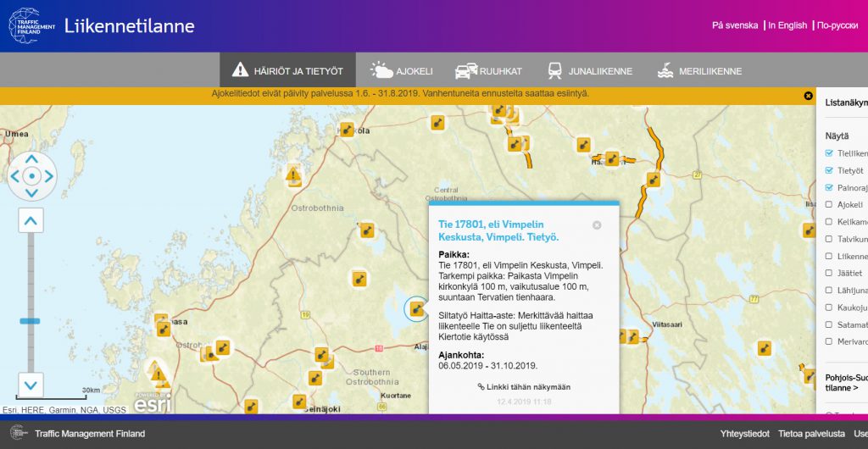Open the Ruuhkat traffic jams tab
868x449 pixels.
point(488,71)
